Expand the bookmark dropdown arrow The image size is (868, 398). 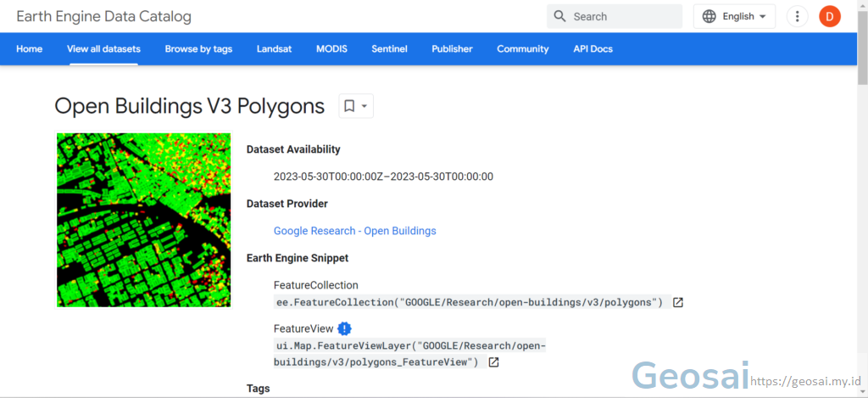coord(364,106)
